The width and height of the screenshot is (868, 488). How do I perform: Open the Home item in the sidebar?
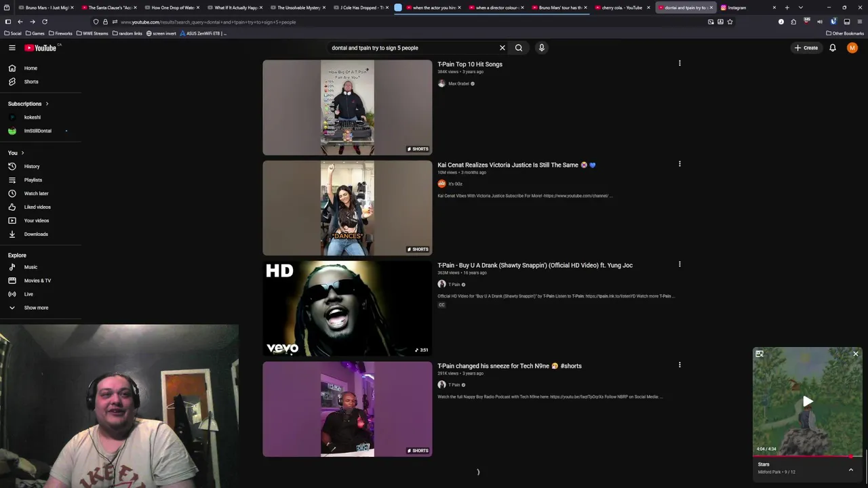point(41,68)
